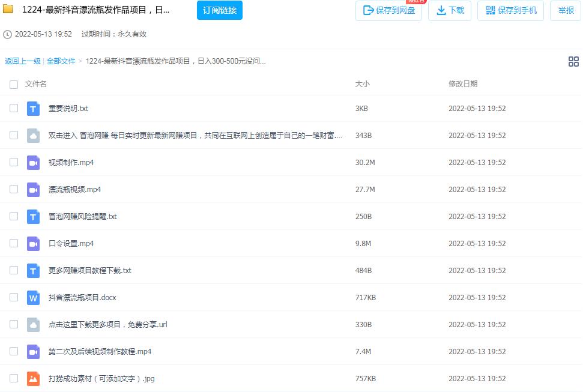The image size is (583, 392).
Task: Click 保存到手机 button
Action: click(510, 10)
